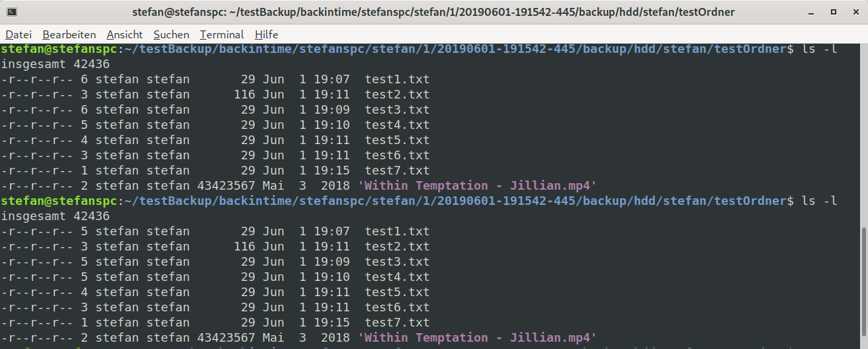The height and width of the screenshot is (349, 868).
Task: Click test7.txt in the second listing
Action: pyautogui.click(x=397, y=323)
